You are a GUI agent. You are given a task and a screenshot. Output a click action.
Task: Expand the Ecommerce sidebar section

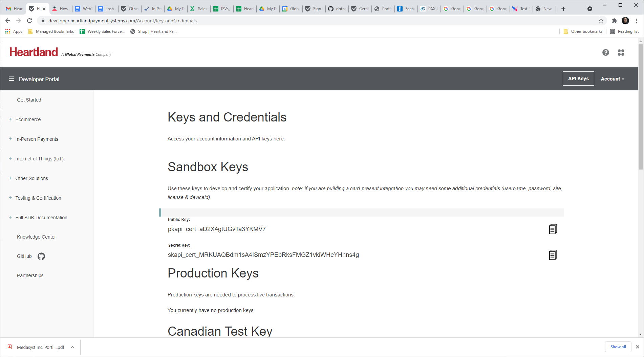tap(10, 119)
